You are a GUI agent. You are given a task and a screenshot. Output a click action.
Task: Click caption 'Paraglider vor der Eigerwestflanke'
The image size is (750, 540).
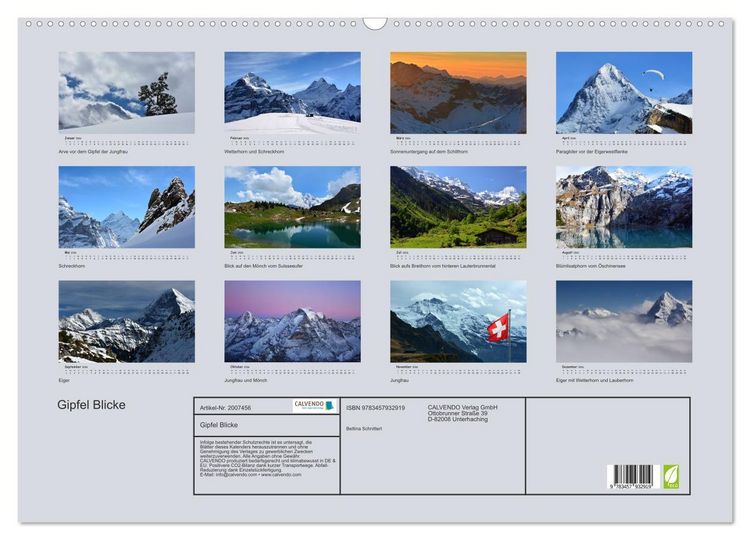tap(592, 152)
